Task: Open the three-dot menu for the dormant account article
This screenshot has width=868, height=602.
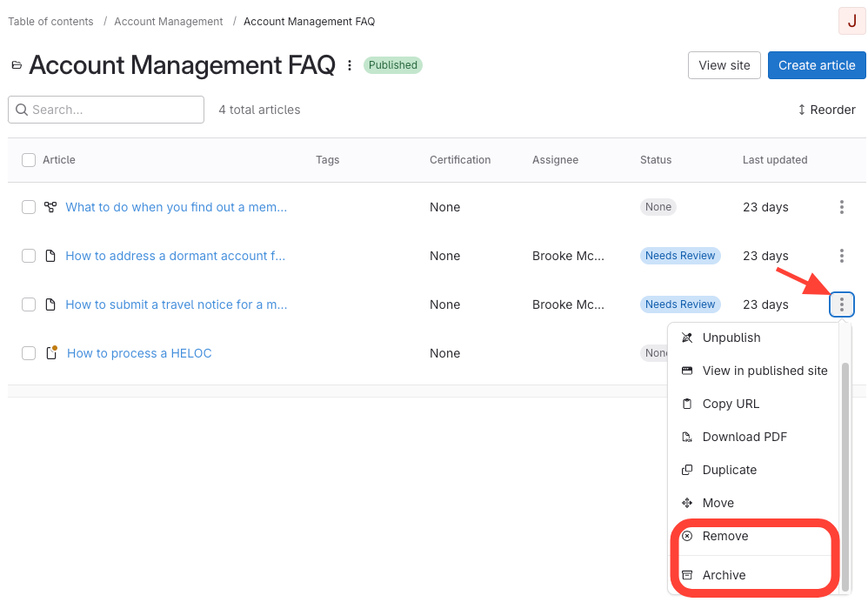Action: pyautogui.click(x=841, y=256)
